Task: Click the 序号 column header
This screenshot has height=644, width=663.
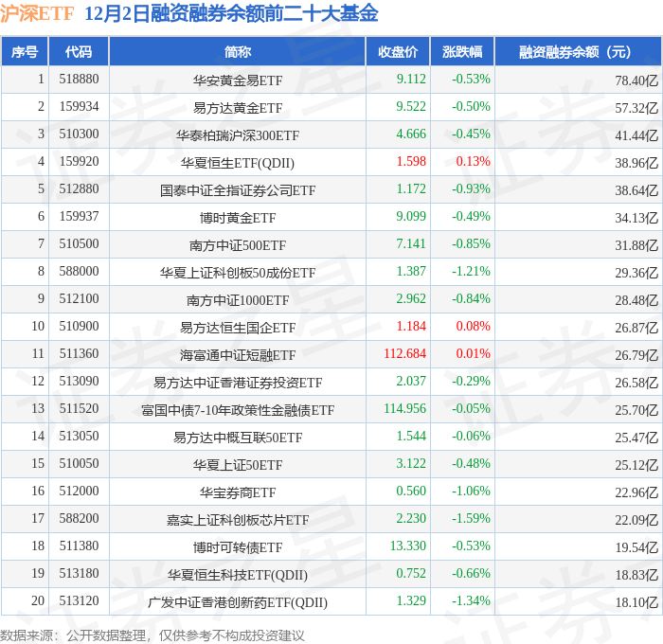Action: [x=25, y=51]
